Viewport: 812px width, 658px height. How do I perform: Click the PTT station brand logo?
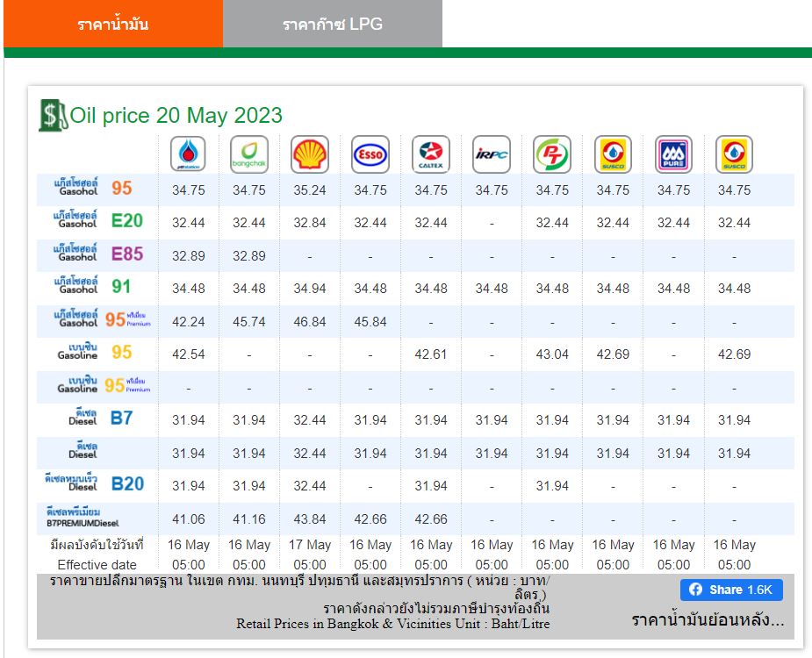188,154
